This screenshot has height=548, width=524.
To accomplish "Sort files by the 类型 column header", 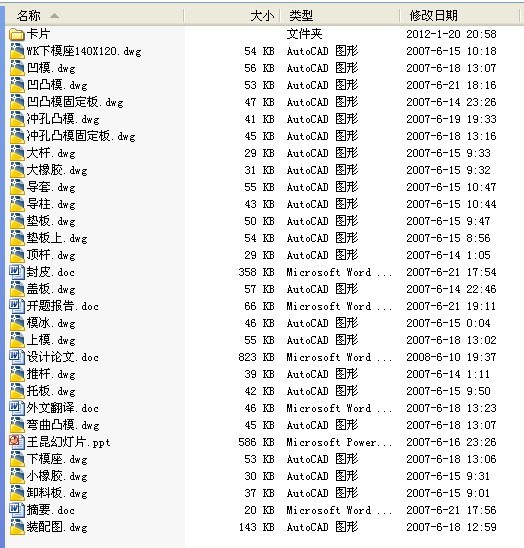I will [339, 16].
